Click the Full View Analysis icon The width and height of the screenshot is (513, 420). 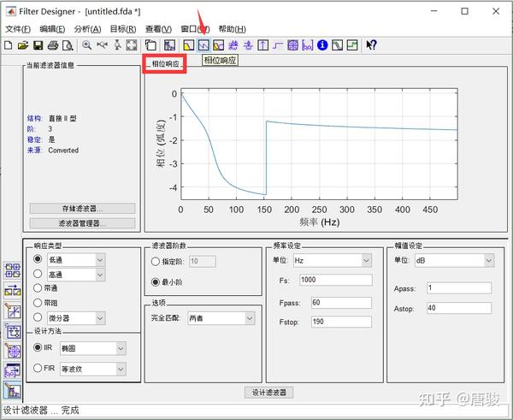[x=150, y=45]
